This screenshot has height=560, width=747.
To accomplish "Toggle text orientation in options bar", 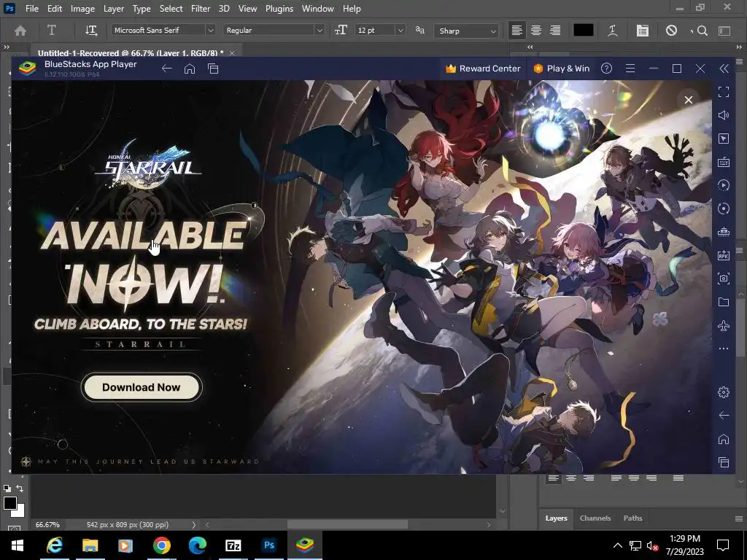I will [x=91, y=31].
